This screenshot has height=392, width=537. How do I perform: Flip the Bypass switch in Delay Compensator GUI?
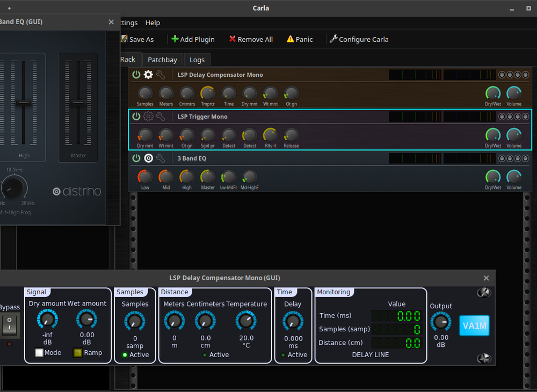10,325
